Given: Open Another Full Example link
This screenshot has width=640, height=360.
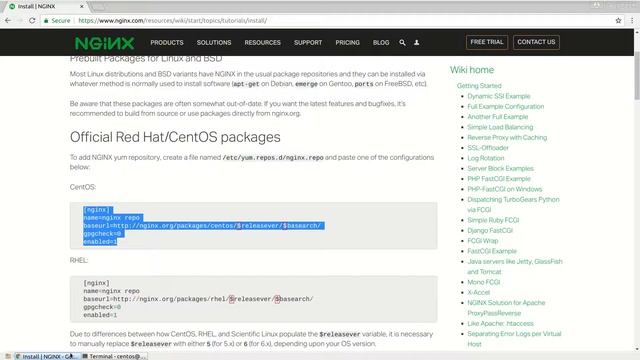Looking at the screenshot, I should click(x=498, y=117).
